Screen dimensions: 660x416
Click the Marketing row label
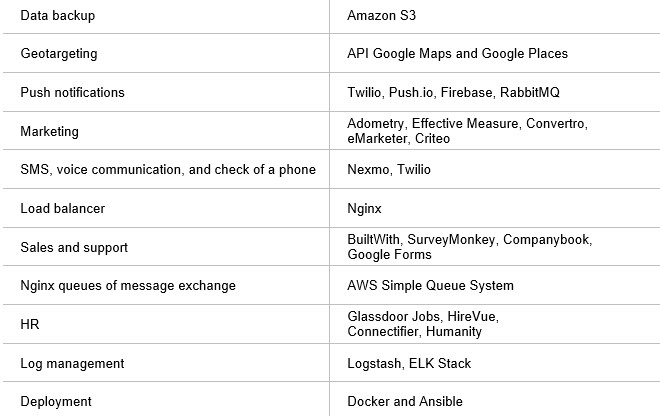click(x=49, y=131)
